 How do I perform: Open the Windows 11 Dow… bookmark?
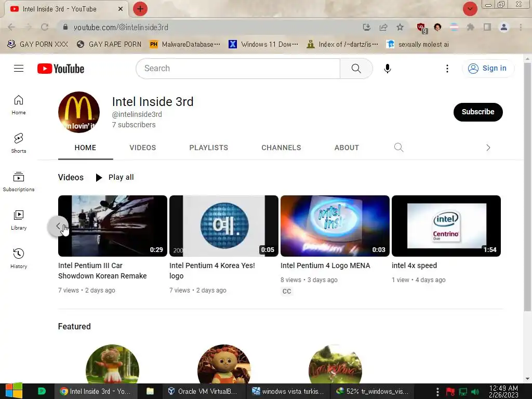click(x=263, y=45)
